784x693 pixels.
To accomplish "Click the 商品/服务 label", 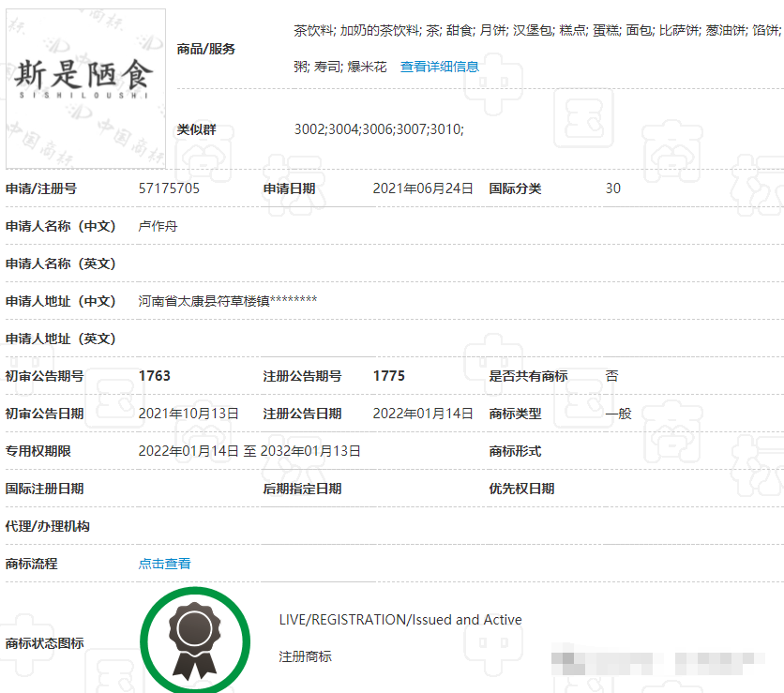I will tap(206, 49).
